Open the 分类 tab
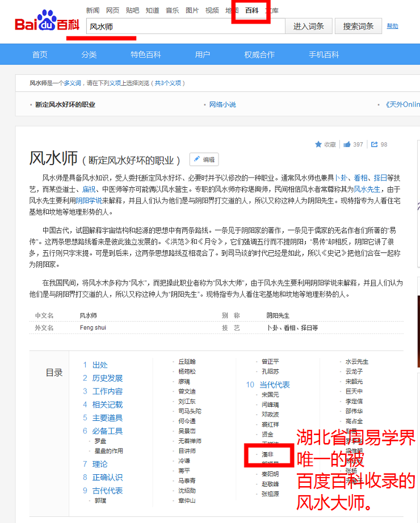Image resolution: width=420 pixels, height=523 pixels. pos(89,54)
